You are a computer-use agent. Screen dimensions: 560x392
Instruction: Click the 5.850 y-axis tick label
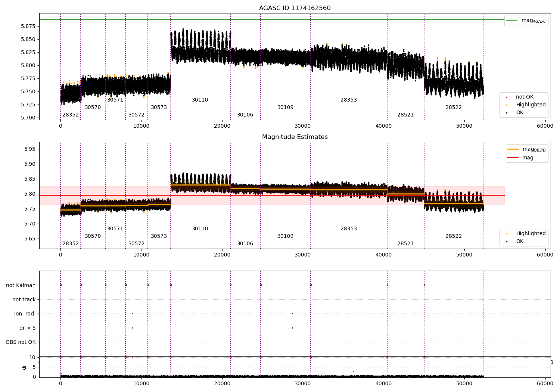[x=28, y=39]
